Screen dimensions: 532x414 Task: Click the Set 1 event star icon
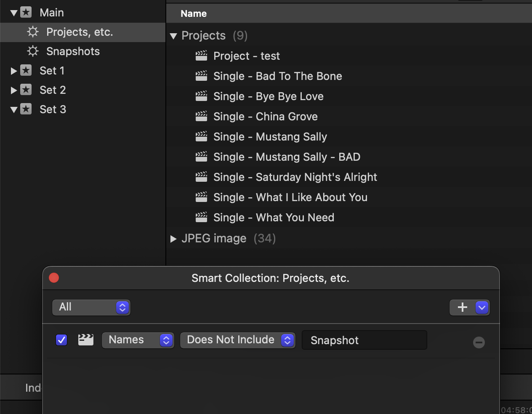(26, 71)
